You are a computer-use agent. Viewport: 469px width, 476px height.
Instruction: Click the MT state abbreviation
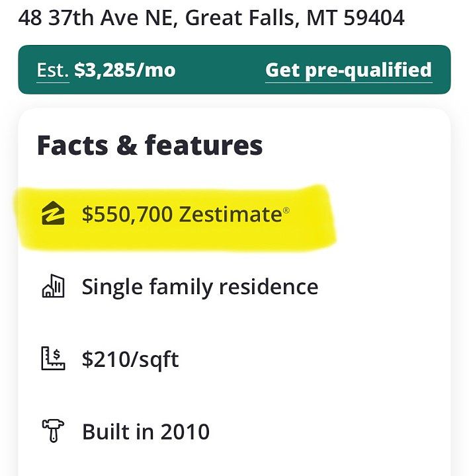(x=320, y=17)
